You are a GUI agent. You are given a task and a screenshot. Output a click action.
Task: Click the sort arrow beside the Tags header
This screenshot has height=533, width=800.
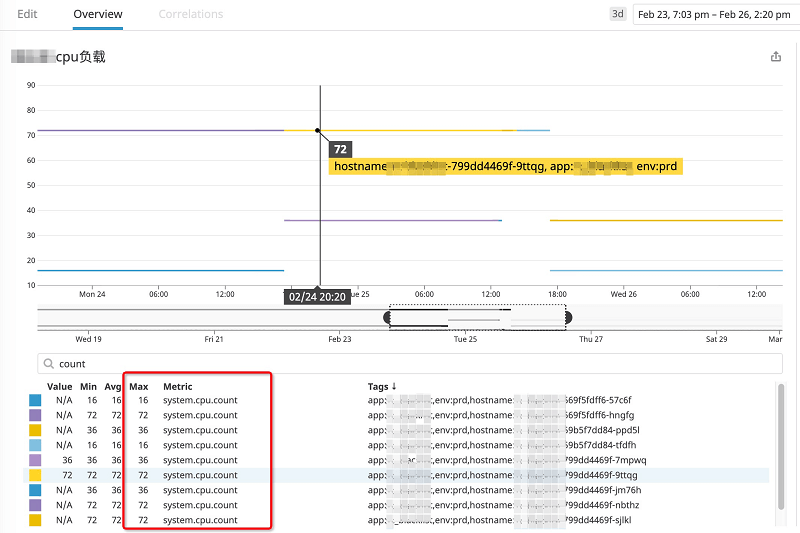(x=394, y=386)
